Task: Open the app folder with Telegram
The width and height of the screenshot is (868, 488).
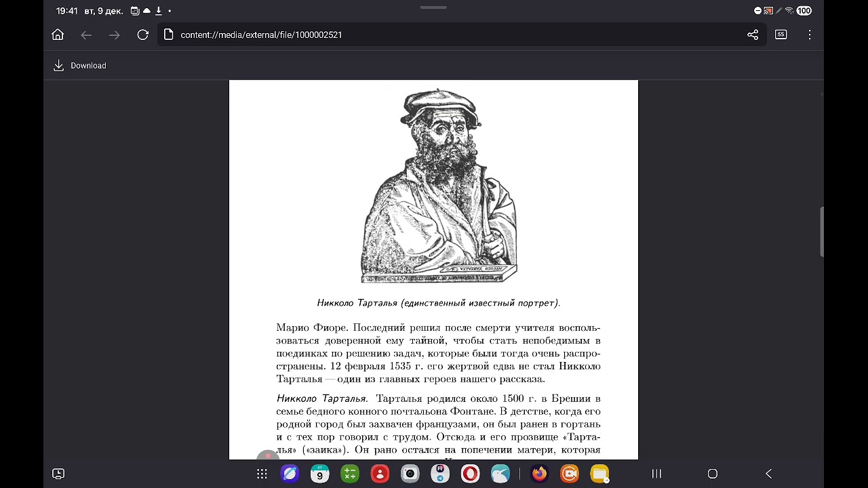Action: (440, 474)
